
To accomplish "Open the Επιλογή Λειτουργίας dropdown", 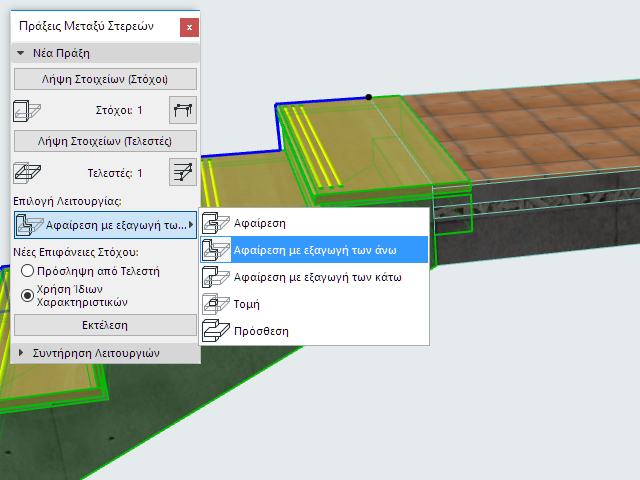I will click(x=105, y=225).
